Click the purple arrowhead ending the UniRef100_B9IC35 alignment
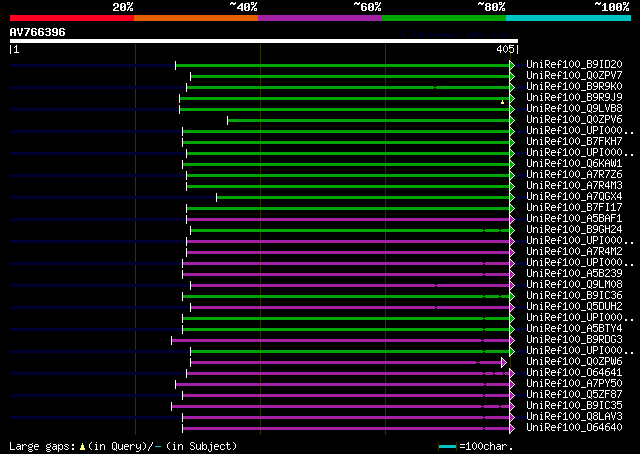Viewport: 640px width, 454px height. 512,407
